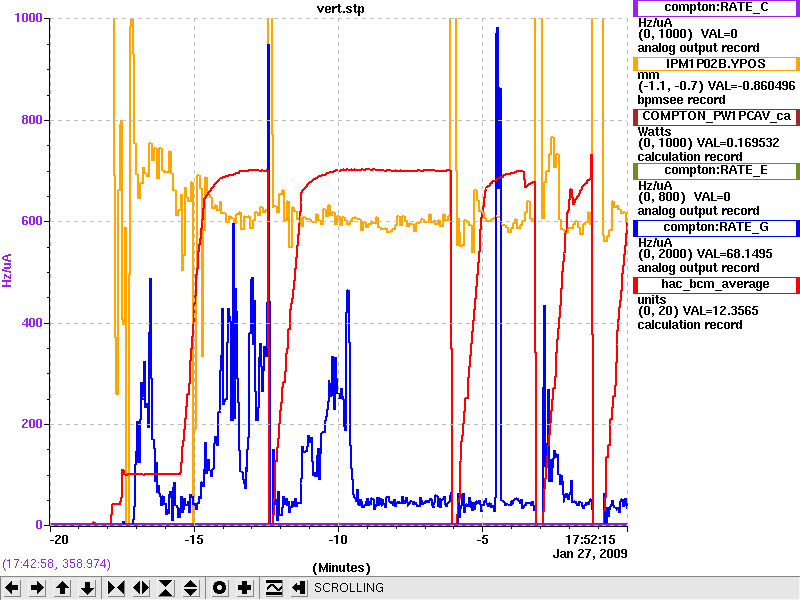Select the IPM1P02B.YPOS legend entry
Viewport: 800px width, 600px height.
point(716,64)
